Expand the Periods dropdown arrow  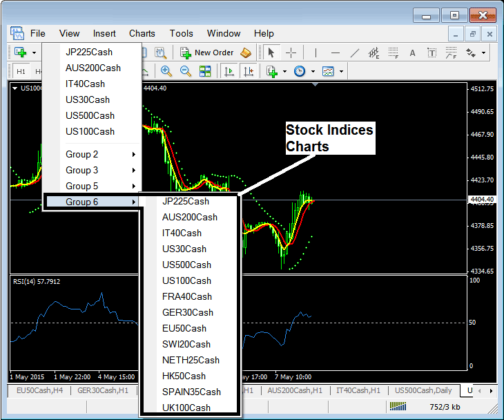coord(313,71)
